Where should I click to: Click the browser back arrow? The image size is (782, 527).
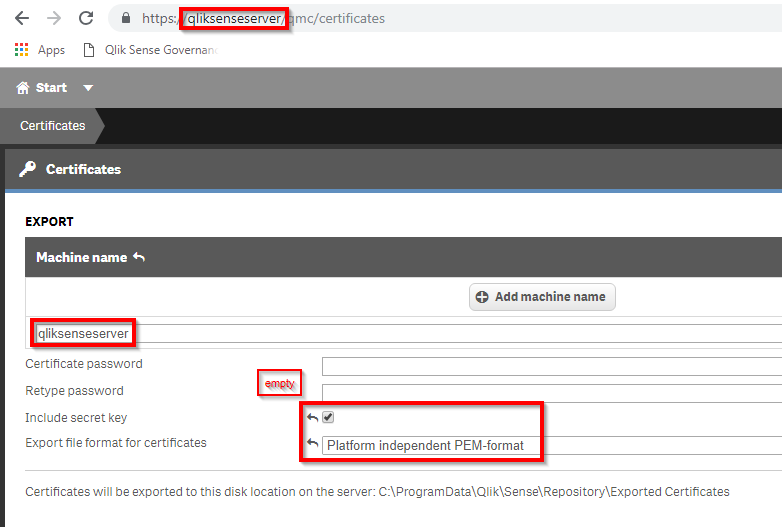[22, 18]
